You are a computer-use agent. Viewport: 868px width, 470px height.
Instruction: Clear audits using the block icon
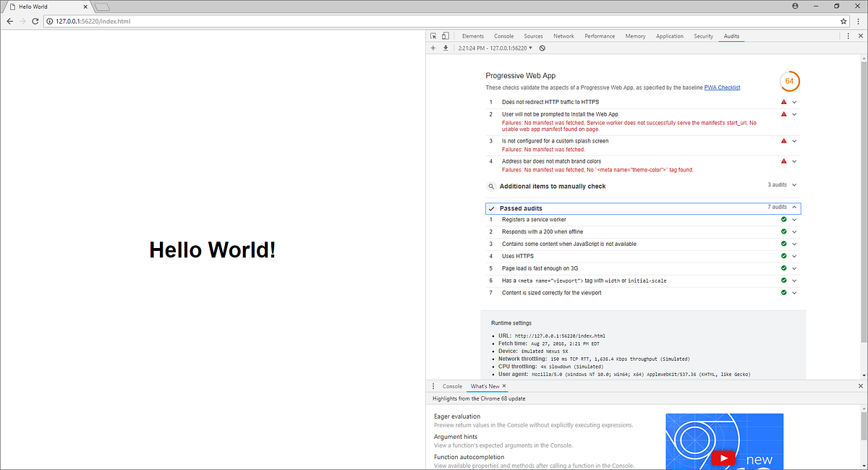(542, 48)
